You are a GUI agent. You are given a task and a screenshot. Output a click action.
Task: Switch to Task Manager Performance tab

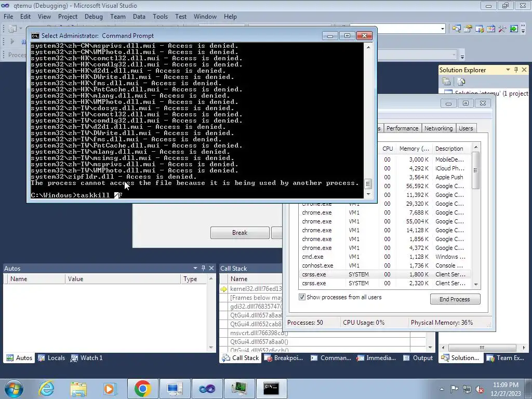tap(402, 128)
